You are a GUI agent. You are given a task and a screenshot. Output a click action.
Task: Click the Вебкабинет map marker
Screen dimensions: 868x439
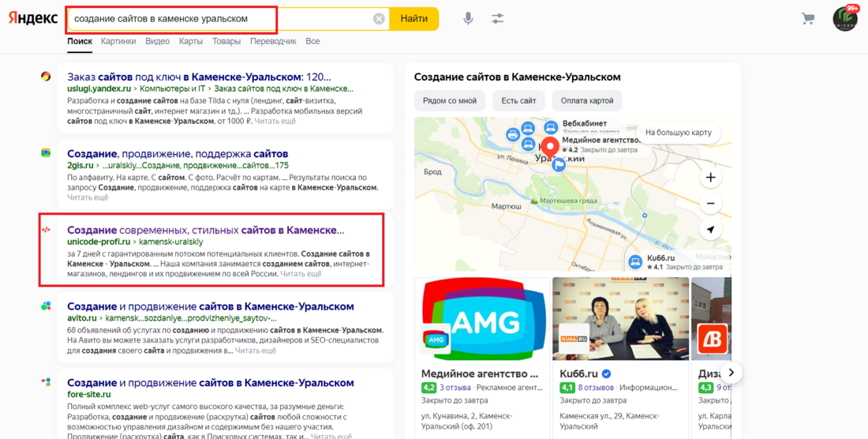(551, 127)
